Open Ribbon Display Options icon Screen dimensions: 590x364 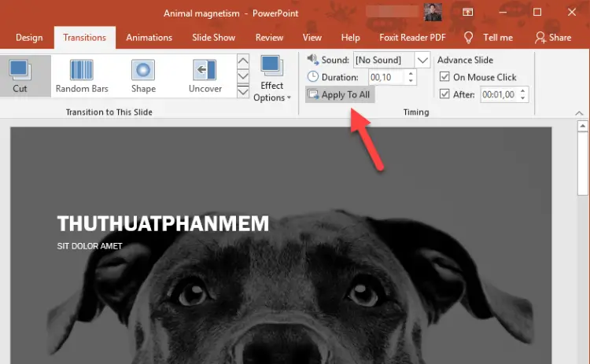click(468, 12)
